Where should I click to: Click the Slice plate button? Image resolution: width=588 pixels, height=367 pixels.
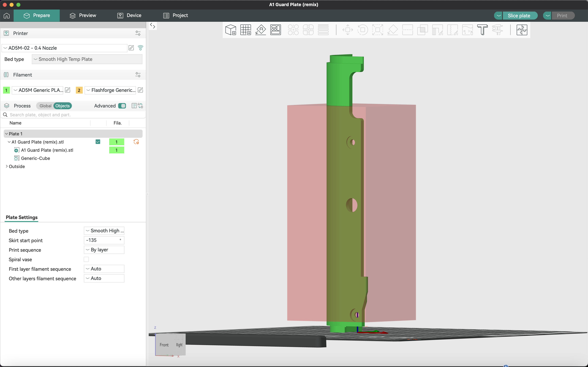click(x=519, y=15)
